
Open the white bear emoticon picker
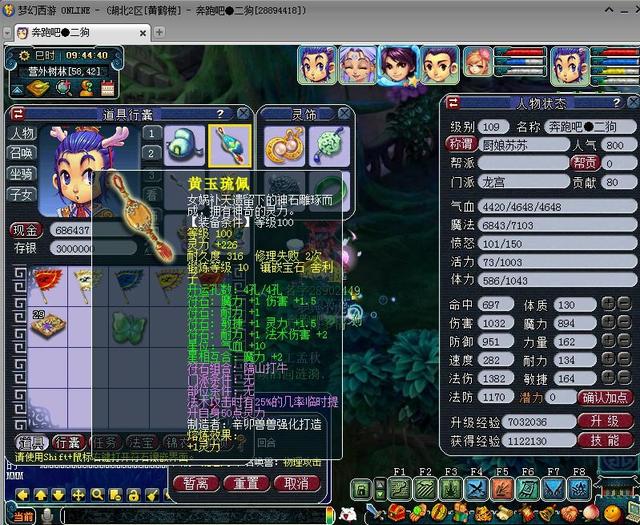pos(348,514)
